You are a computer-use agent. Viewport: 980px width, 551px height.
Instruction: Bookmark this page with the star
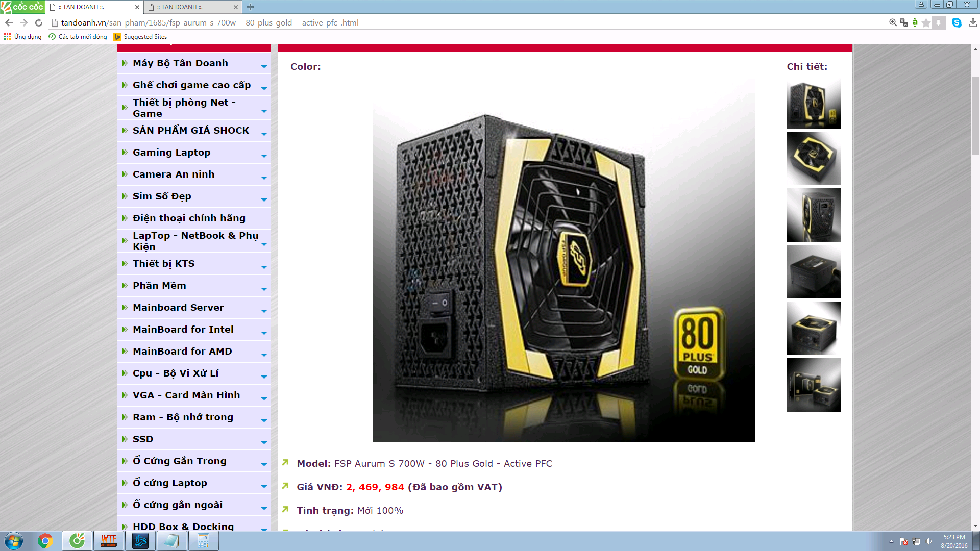point(926,22)
